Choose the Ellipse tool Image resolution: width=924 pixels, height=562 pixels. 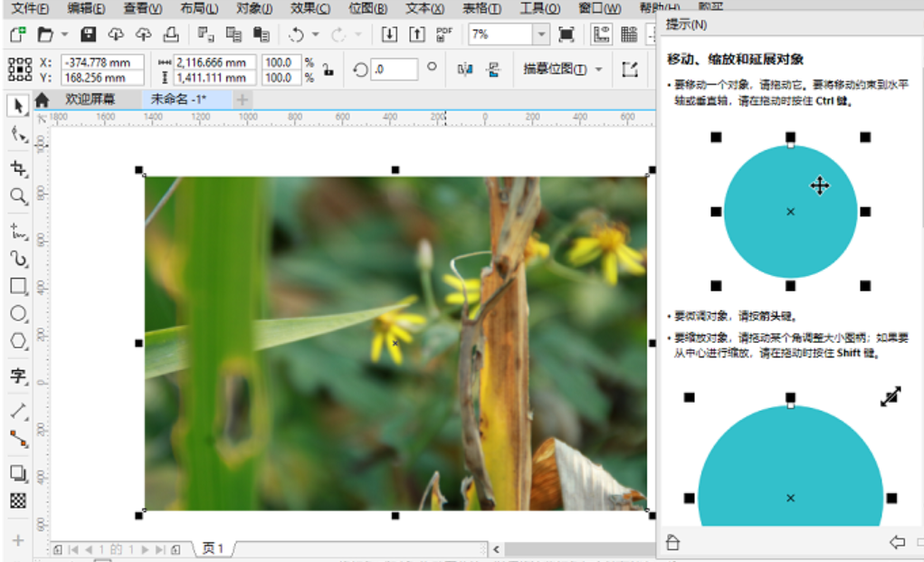[x=18, y=313]
